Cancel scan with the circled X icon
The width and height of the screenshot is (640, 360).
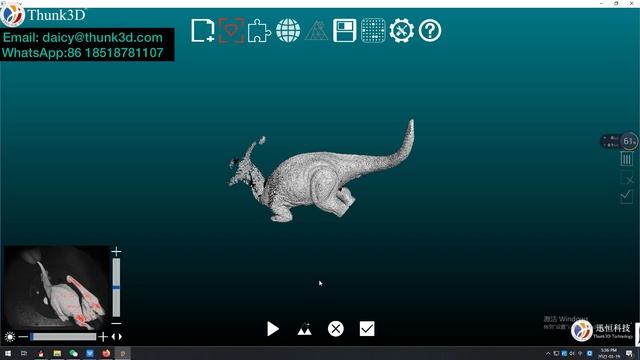tap(336, 329)
